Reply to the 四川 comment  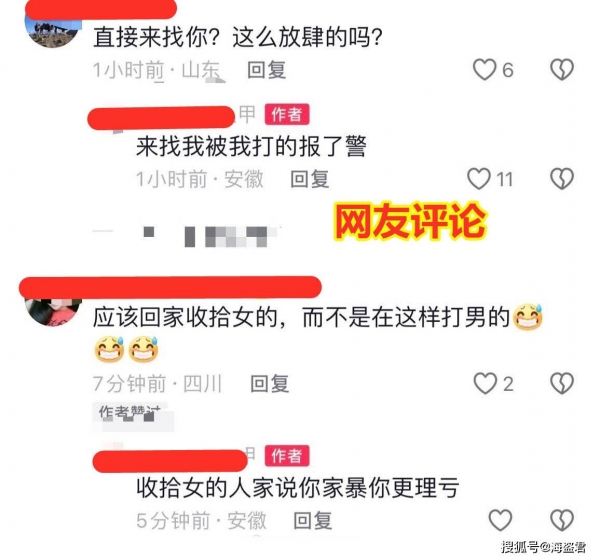tap(269, 384)
